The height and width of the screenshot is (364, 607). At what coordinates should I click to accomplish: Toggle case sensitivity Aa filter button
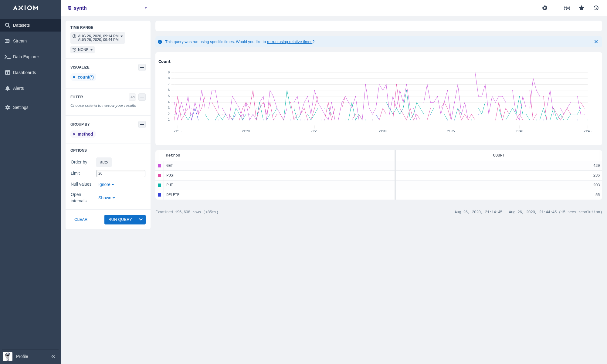coord(132,97)
